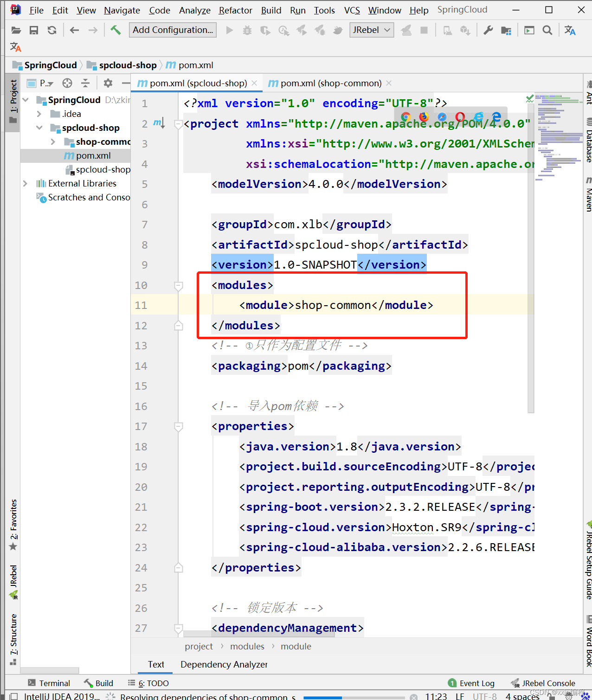Click 'modules' in the bottom breadcrumb
The width and height of the screenshot is (592, 700).
[247, 646]
